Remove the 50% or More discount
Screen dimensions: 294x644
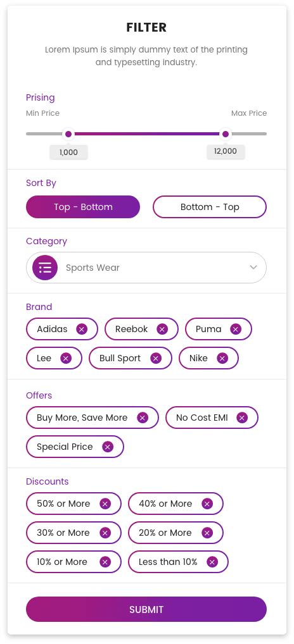[105, 504]
